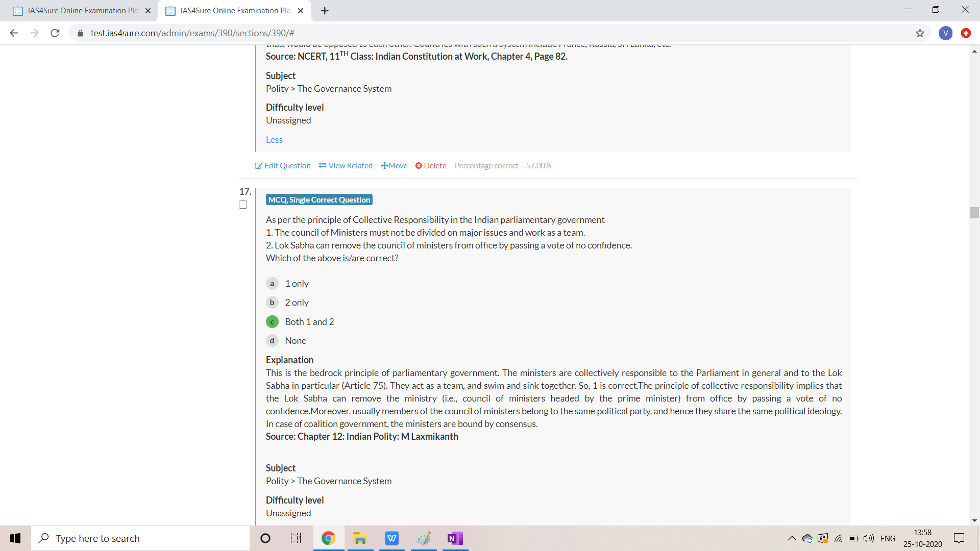Open File Explorer from the taskbar
The image size is (980, 551).
[x=360, y=538]
